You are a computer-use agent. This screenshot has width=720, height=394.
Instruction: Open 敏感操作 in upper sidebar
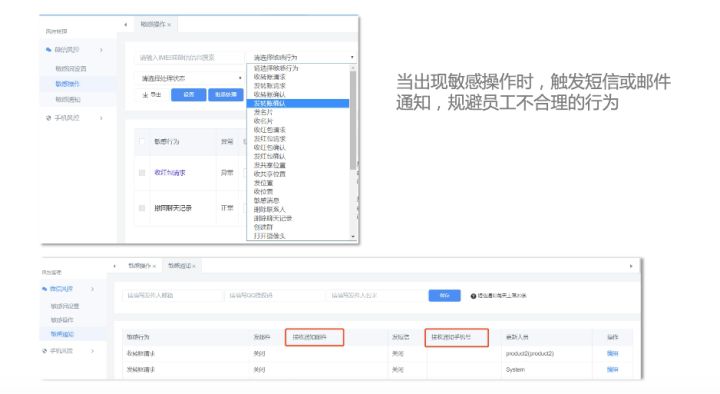(68, 84)
